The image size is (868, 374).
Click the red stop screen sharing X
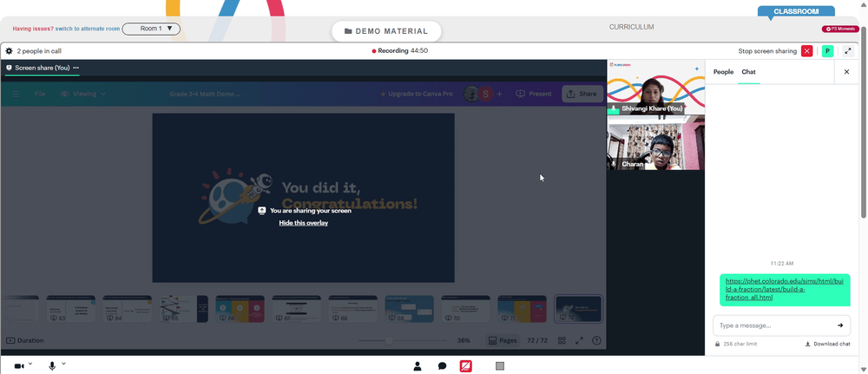807,51
